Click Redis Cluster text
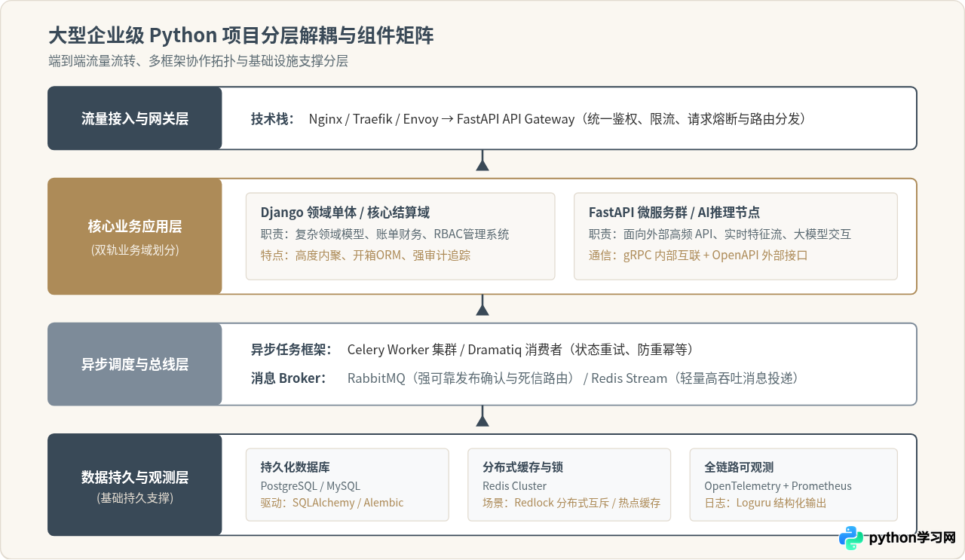Screen dimensions: 965x560 click(515, 486)
